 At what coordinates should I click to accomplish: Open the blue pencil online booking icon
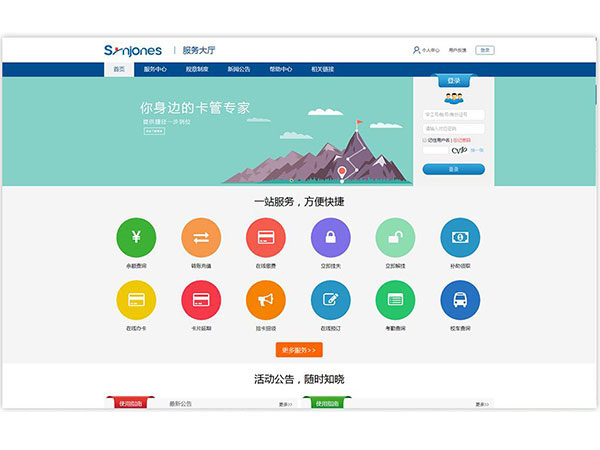click(330, 300)
